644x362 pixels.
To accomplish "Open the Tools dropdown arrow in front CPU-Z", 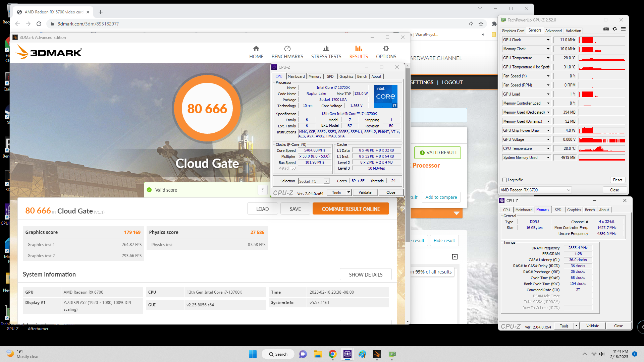I will tap(348, 192).
